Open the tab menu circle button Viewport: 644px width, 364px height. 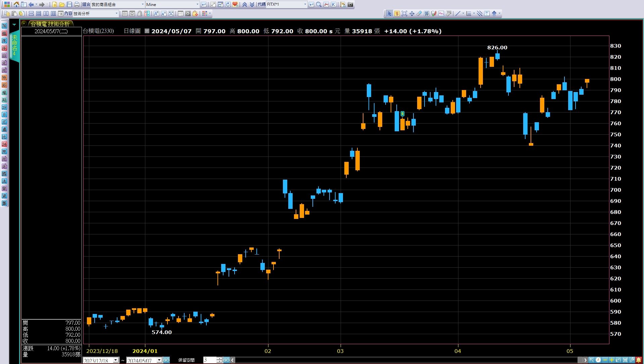coord(24,24)
